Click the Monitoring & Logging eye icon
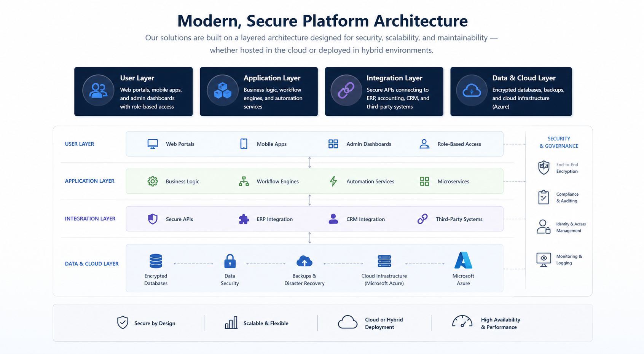Viewport: 644px width, 354px height. pyautogui.click(x=544, y=260)
